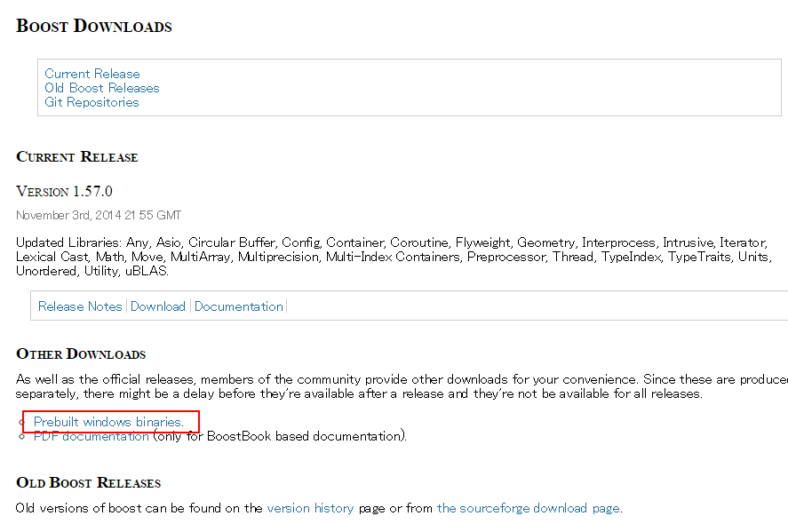Open the sourceforge download page link
The height and width of the screenshot is (532, 788).
(x=529, y=508)
